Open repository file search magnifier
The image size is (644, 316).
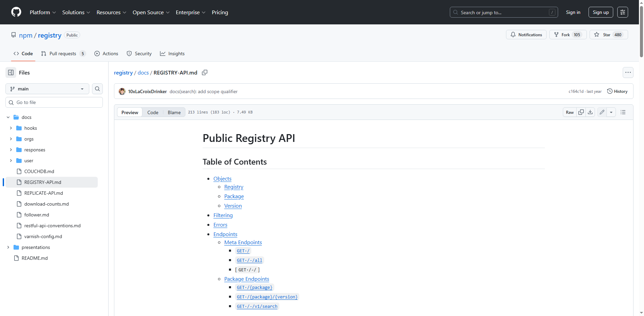(97, 89)
